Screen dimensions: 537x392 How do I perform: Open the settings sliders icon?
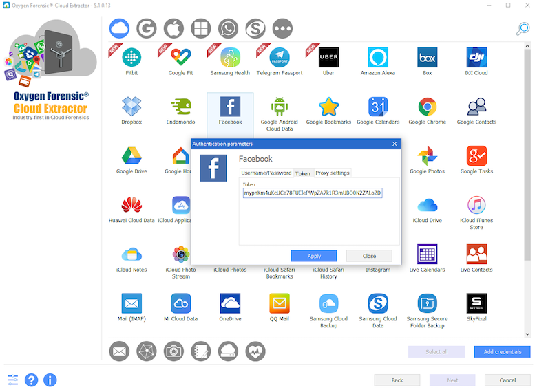(x=12, y=380)
